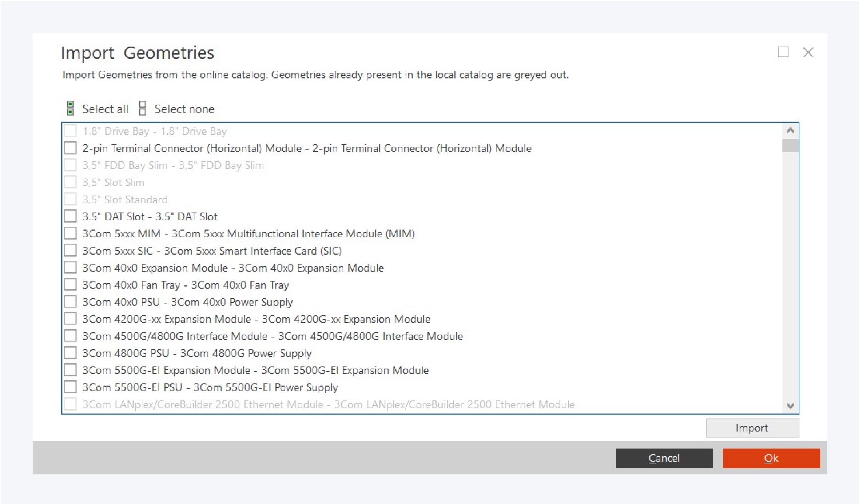Tick 3Com 4800G PSU checkbox

click(x=70, y=353)
